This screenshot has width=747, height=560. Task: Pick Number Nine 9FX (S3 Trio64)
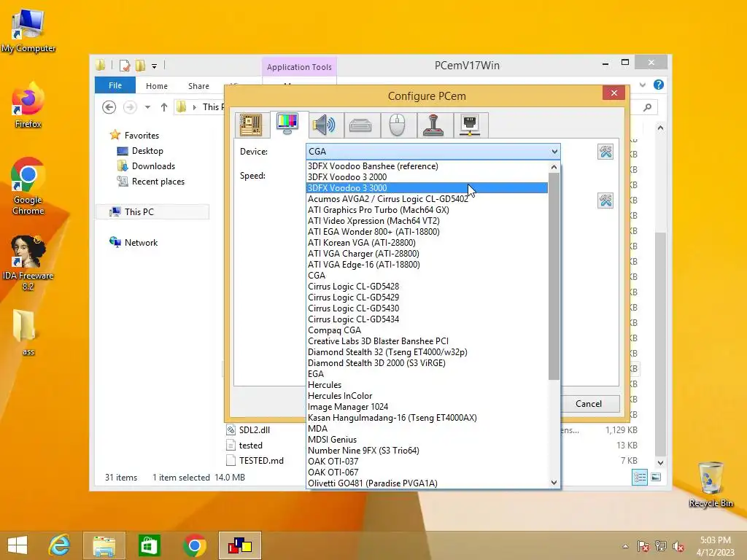427,451
